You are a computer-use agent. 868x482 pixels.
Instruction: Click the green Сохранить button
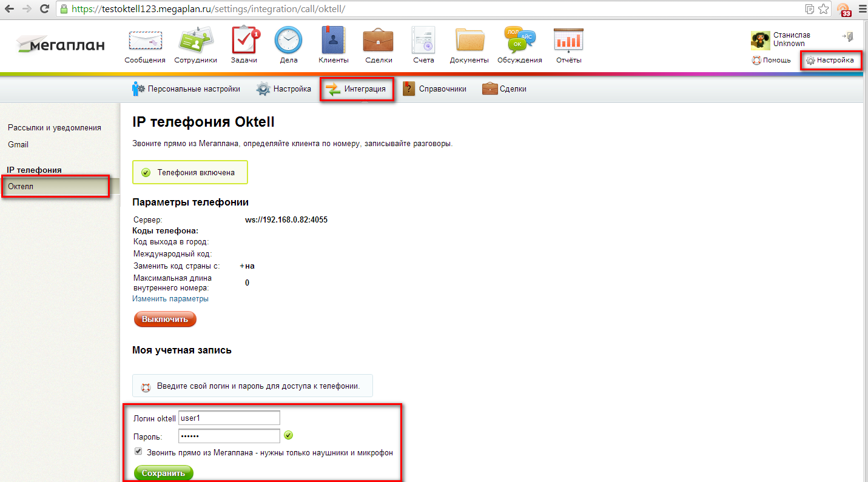[163, 473]
